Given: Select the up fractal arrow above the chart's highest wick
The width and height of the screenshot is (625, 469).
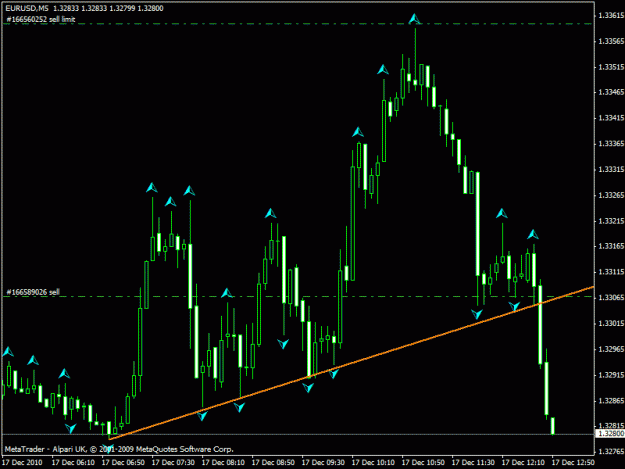Looking at the screenshot, I should click(415, 18).
